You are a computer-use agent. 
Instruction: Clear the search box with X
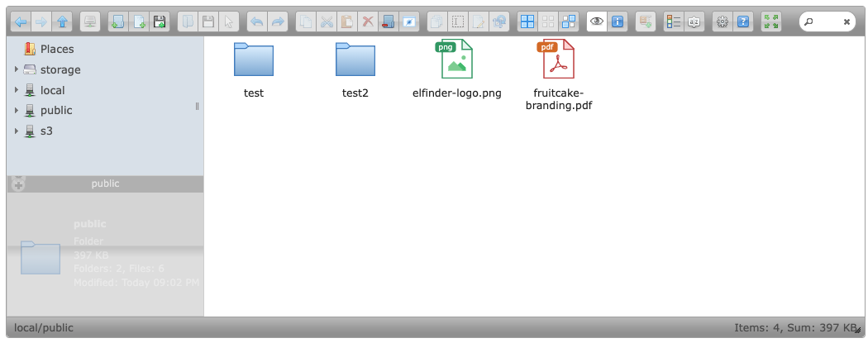(847, 22)
